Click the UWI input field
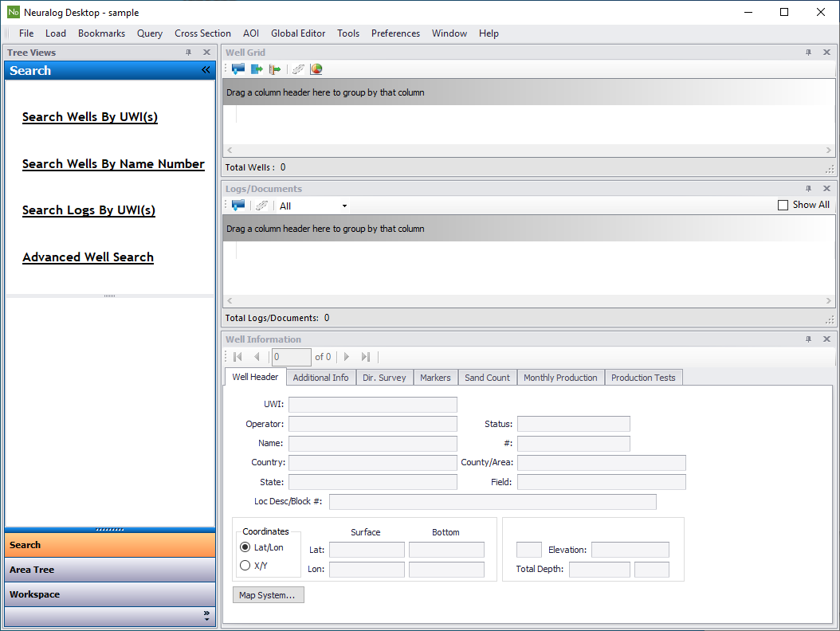 click(x=373, y=405)
